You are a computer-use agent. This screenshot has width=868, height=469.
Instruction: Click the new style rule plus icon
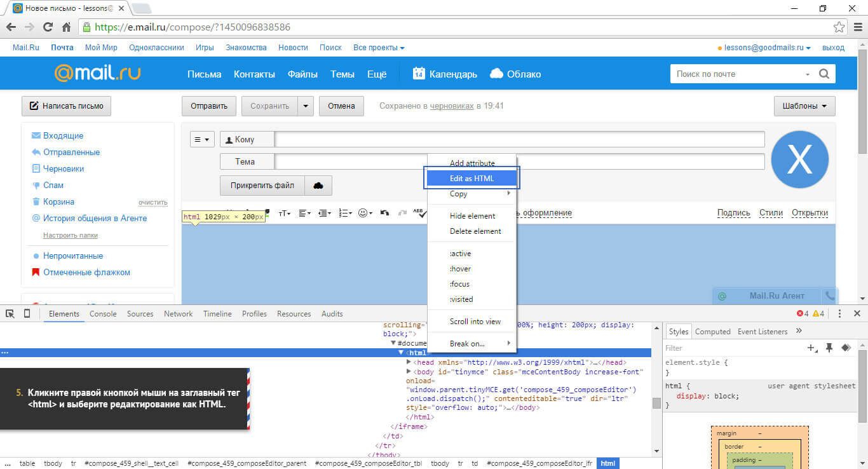[x=811, y=348]
